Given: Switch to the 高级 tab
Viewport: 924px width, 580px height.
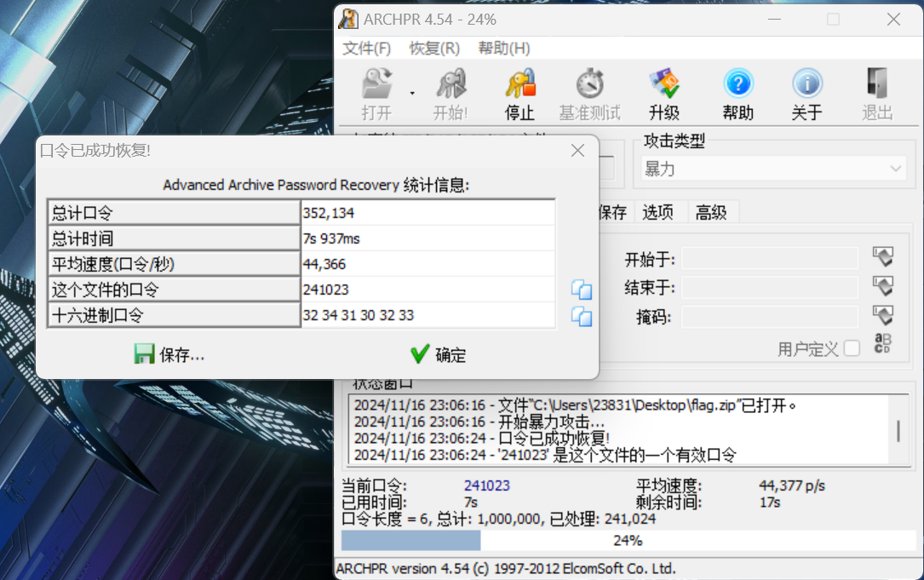Looking at the screenshot, I should pyautogui.click(x=711, y=212).
